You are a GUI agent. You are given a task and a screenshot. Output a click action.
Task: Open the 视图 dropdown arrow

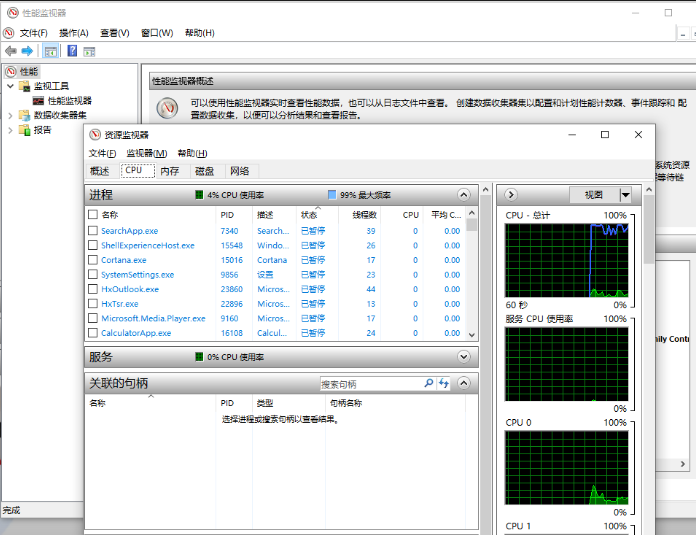click(625, 195)
